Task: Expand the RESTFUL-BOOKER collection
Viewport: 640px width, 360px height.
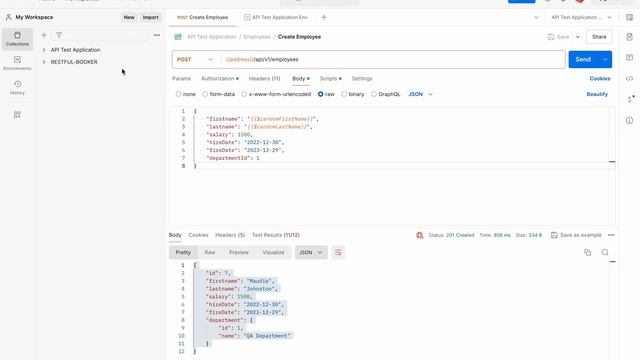Action: tap(44, 62)
